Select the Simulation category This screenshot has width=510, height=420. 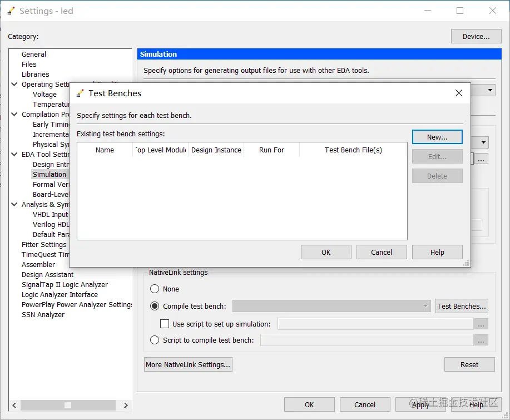[49, 174]
